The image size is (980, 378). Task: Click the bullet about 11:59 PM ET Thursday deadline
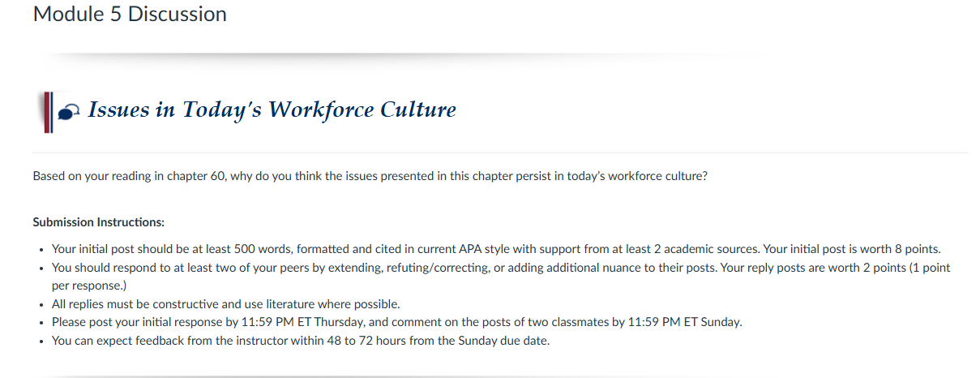click(x=397, y=322)
